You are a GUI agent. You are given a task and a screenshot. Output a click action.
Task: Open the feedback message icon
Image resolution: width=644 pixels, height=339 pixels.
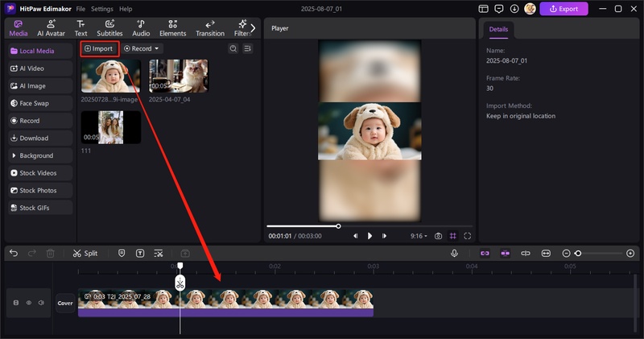pos(499,9)
